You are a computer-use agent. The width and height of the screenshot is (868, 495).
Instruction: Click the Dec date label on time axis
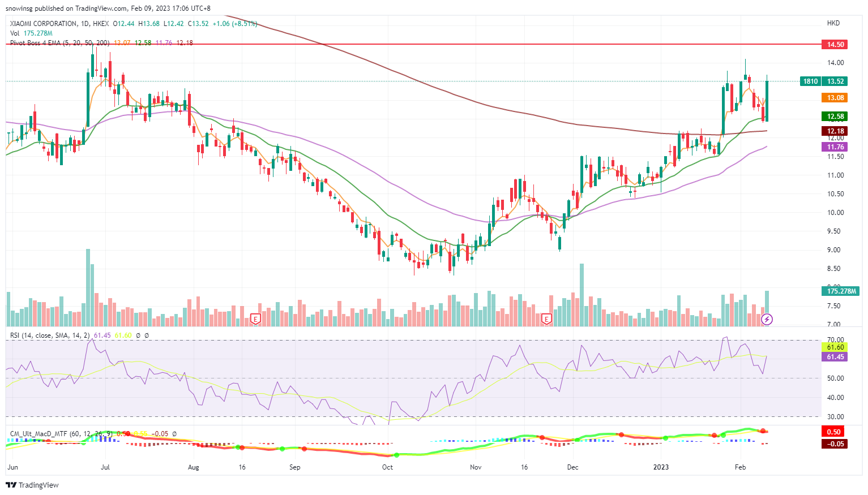coord(572,467)
